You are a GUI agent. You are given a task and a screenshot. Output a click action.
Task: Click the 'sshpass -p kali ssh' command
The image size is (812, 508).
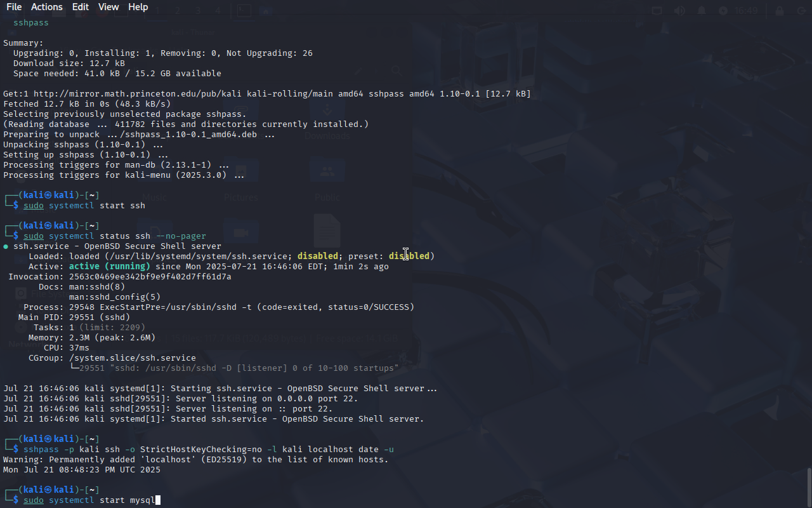[209, 450]
